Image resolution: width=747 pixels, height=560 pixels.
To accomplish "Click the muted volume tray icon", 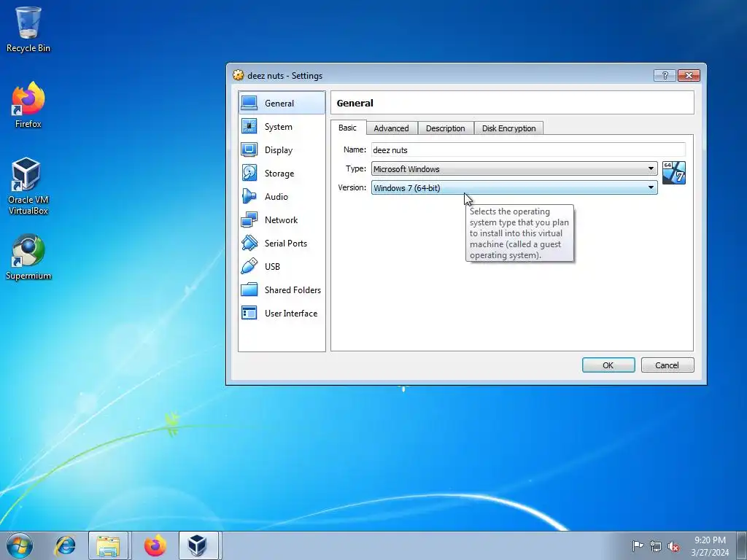I will (x=673, y=546).
